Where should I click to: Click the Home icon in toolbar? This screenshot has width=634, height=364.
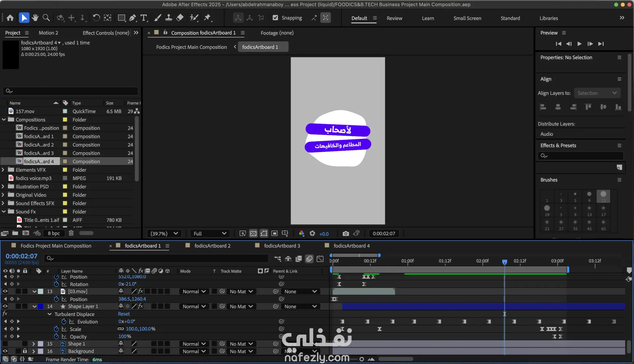click(x=10, y=18)
